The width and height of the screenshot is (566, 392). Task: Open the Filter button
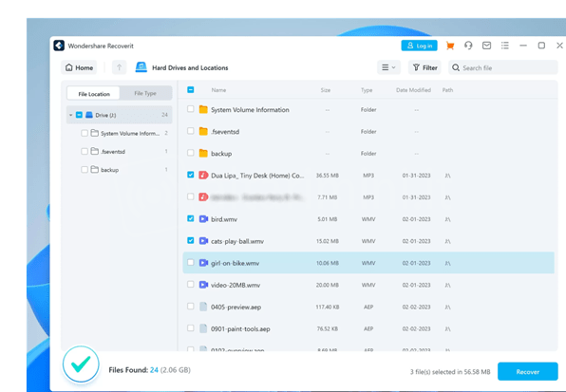(424, 67)
